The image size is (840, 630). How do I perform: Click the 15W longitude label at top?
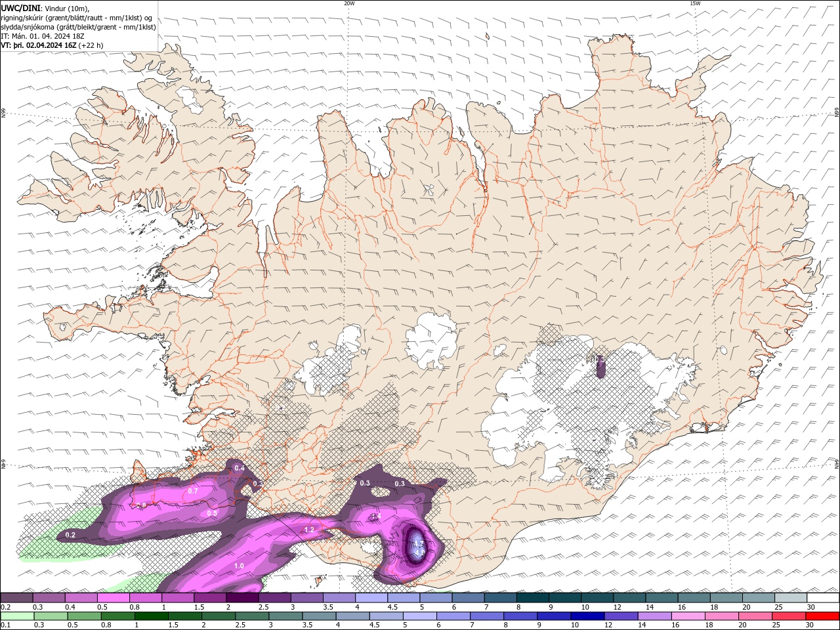(695, 3)
